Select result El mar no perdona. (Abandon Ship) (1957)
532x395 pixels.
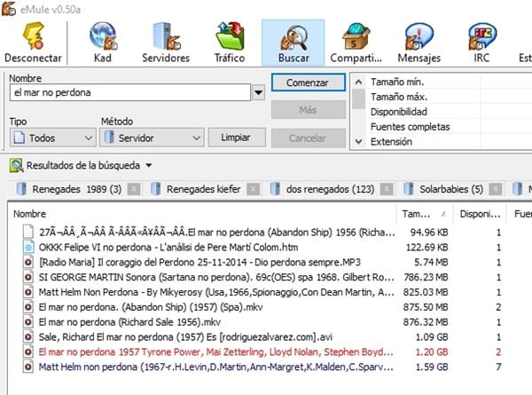(151, 307)
